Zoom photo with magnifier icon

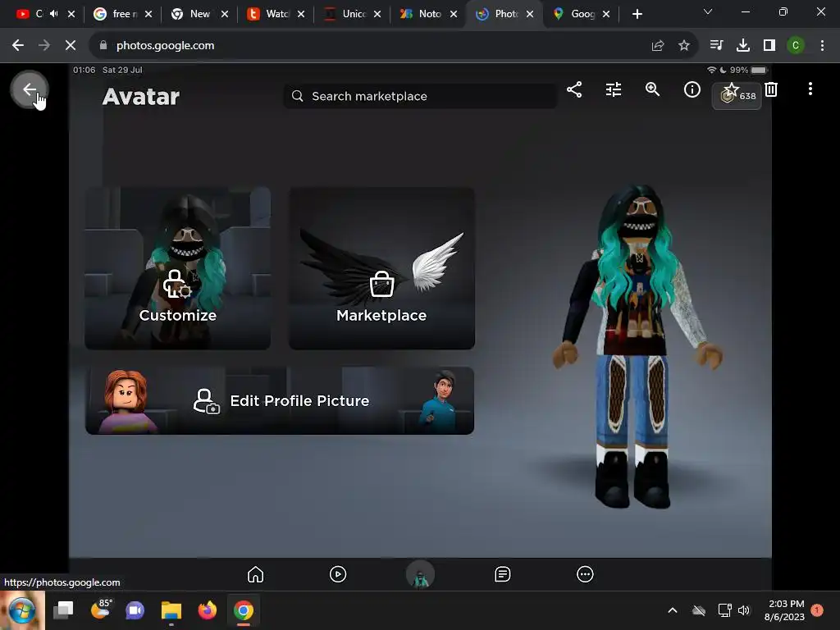tap(652, 89)
